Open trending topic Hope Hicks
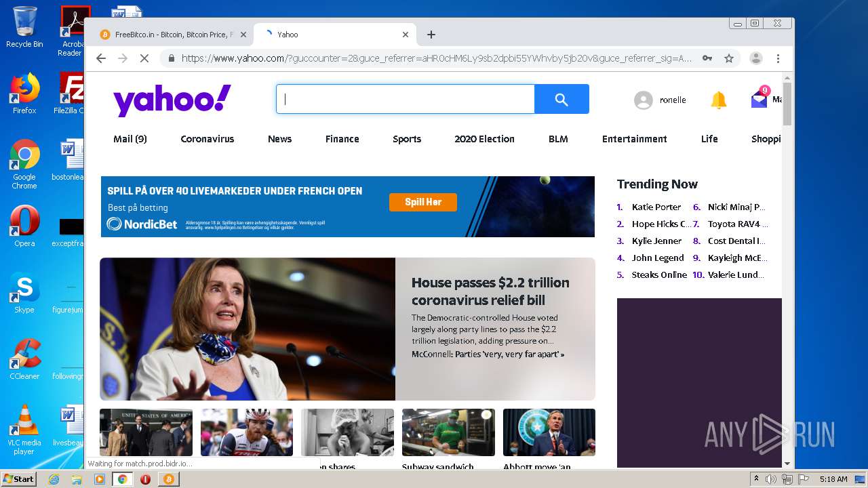The width and height of the screenshot is (868, 488). 661,224
